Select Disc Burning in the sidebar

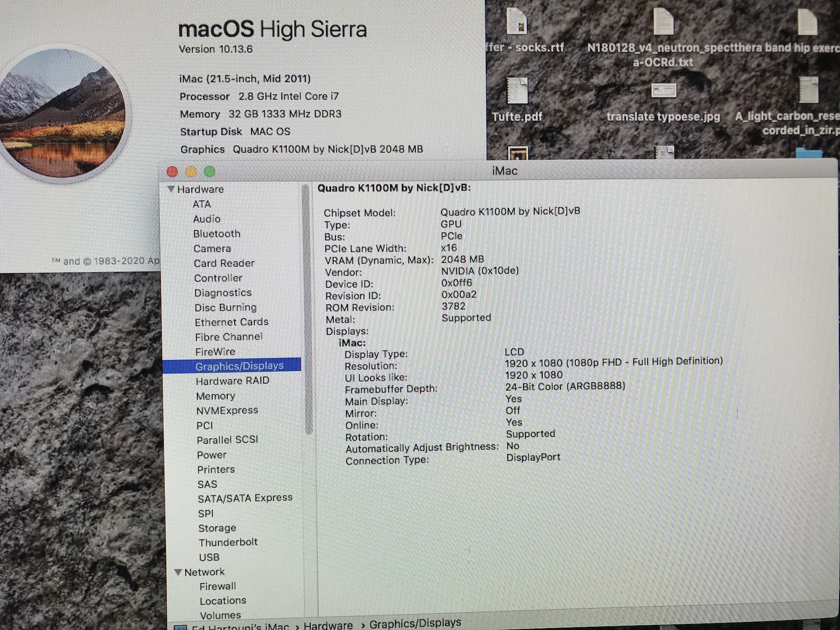point(226,308)
